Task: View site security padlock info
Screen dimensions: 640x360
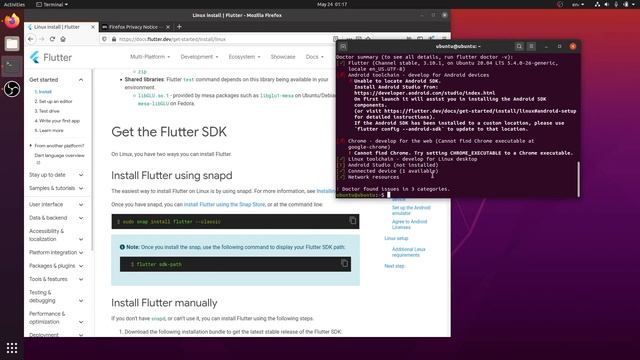Action: click(114, 39)
